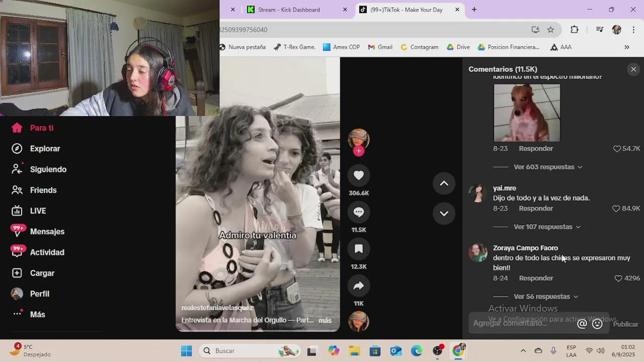The width and height of the screenshot is (644, 362).
Task: Open the Contagram bookmark
Action: point(419,47)
